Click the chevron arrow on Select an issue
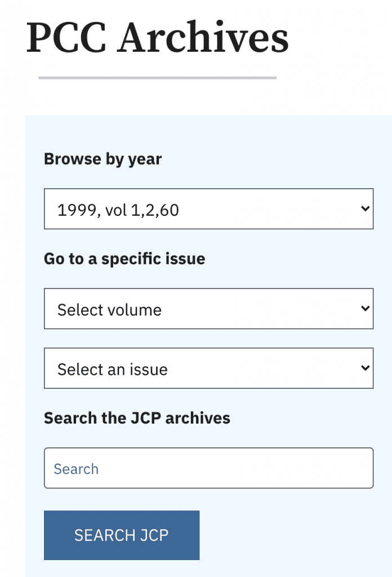This screenshot has width=392, height=577. tap(365, 369)
